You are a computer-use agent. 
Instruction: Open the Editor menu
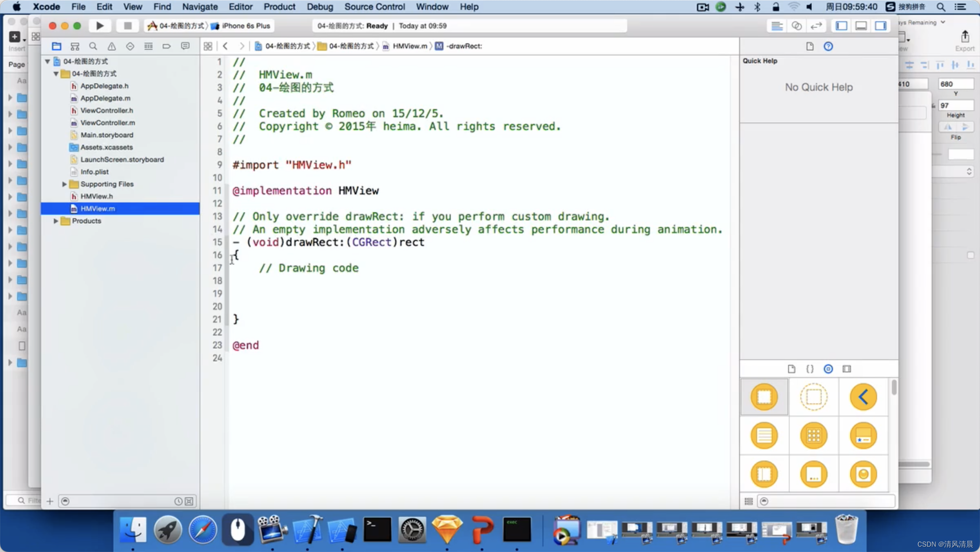[241, 7]
